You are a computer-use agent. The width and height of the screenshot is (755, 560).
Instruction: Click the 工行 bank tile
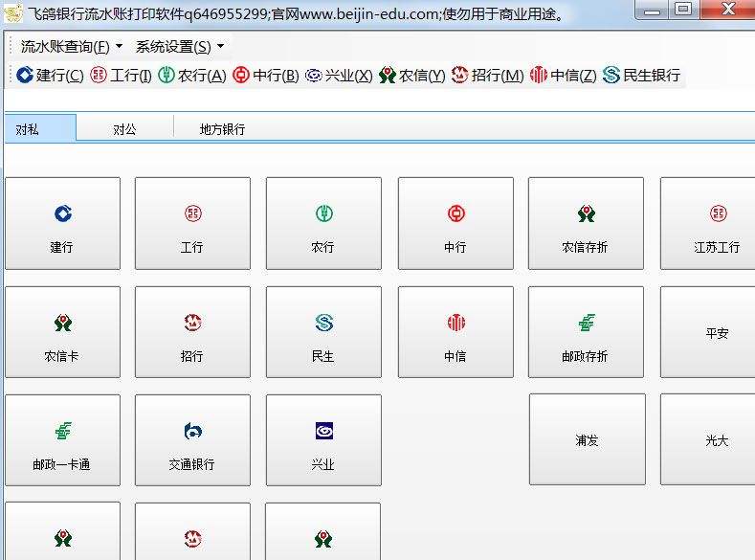(x=192, y=223)
